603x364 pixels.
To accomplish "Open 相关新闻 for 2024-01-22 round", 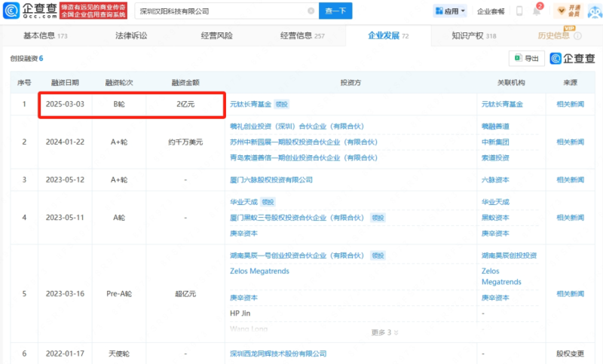I will click(571, 142).
